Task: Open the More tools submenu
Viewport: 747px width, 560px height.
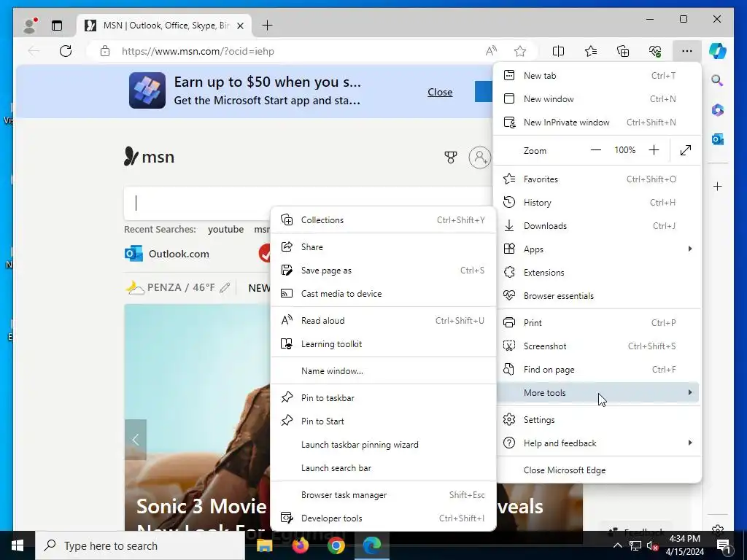Action: (x=598, y=393)
